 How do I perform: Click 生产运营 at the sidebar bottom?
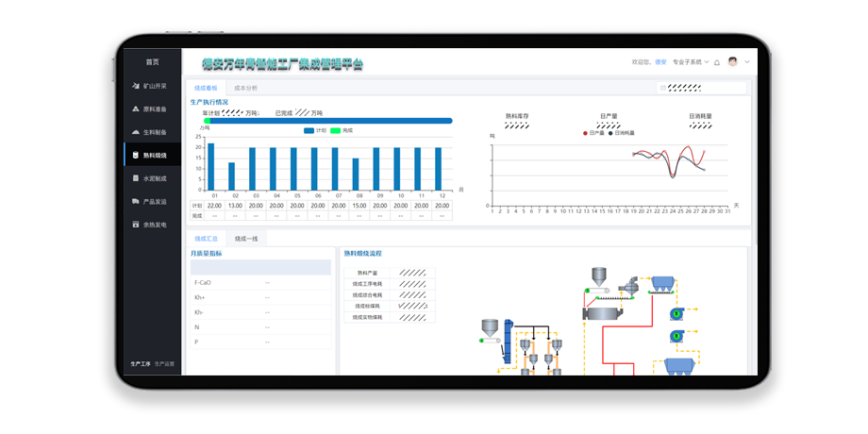pos(164,363)
